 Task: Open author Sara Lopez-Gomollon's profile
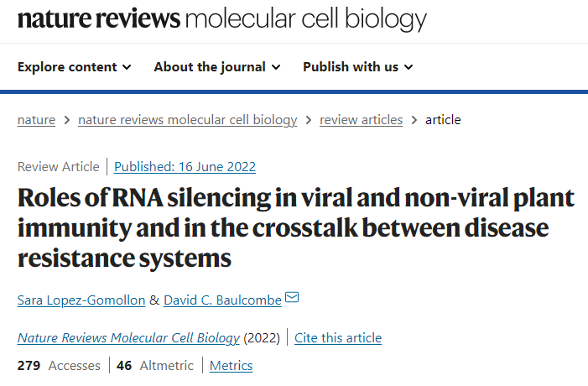(x=81, y=300)
